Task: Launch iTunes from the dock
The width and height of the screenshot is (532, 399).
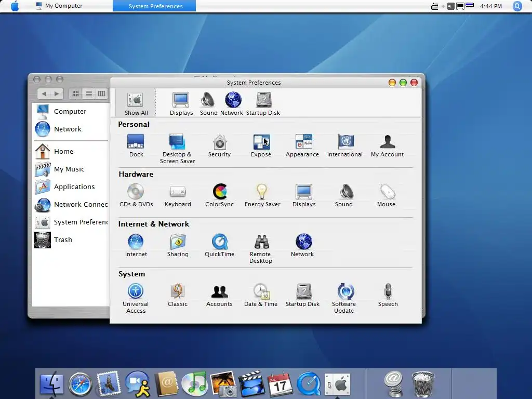Action: [194, 384]
